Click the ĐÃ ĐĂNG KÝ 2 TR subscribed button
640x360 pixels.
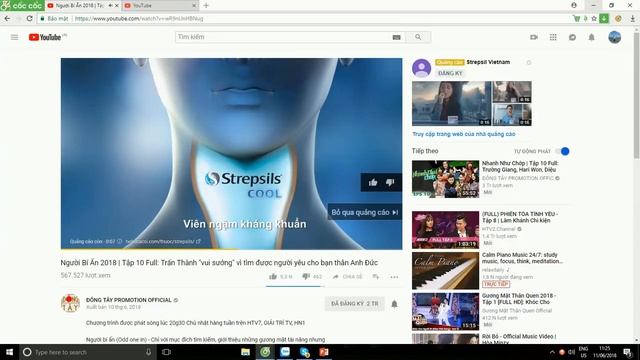click(354, 304)
